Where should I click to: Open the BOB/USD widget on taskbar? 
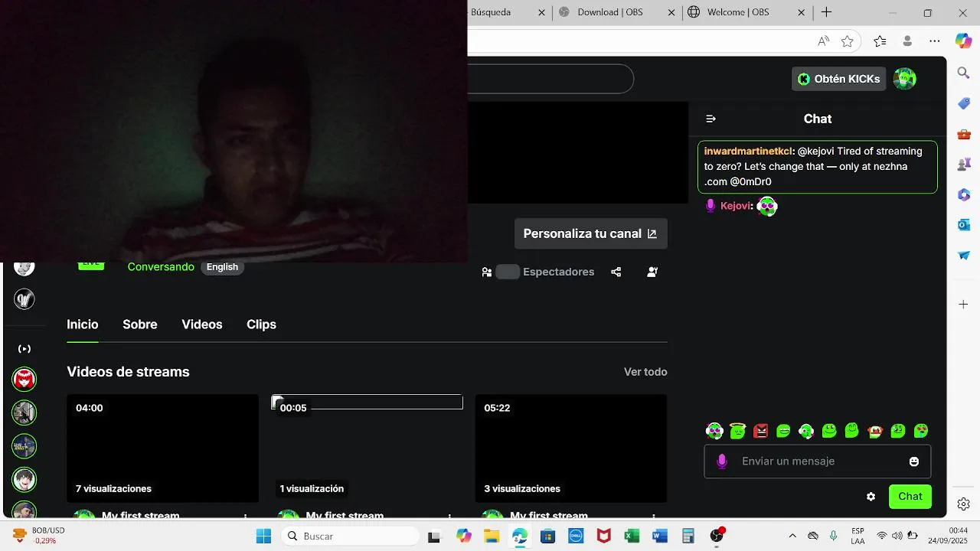pos(38,536)
